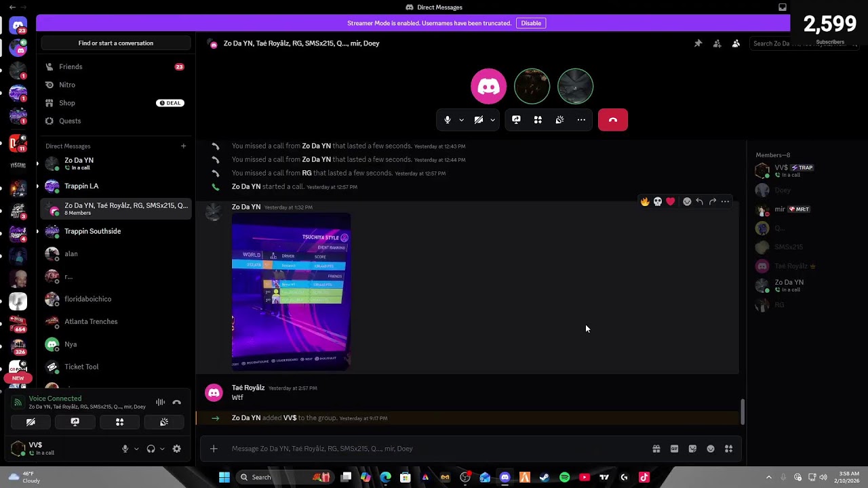
Task: Toggle the member list icon in header
Action: click(736, 43)
